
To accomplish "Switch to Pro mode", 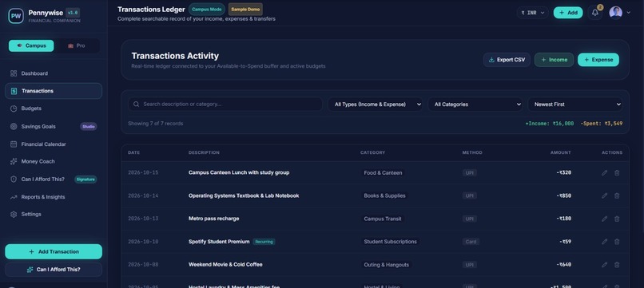I will (77, 45).
